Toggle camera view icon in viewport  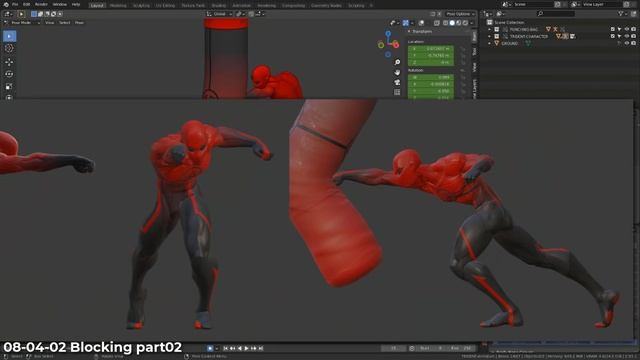[397, 82]
